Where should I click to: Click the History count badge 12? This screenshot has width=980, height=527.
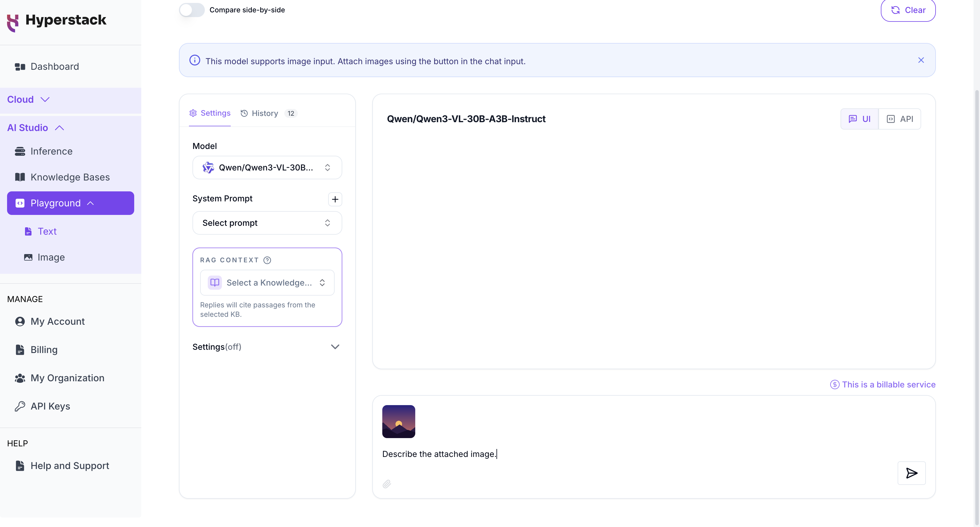pos(291,113)
